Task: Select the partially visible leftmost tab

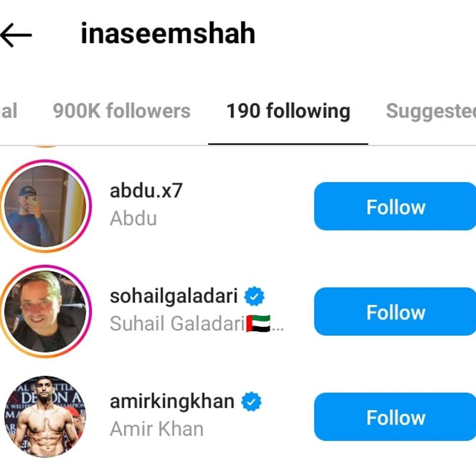Action: [8, 111]
